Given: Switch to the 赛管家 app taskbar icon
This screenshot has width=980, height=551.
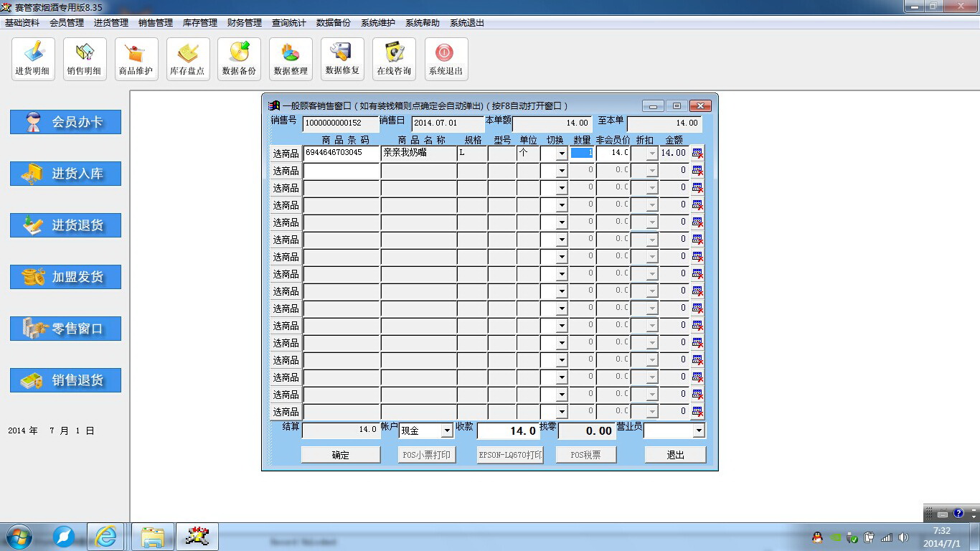Looking at the screenshot, I should point(197,536).
